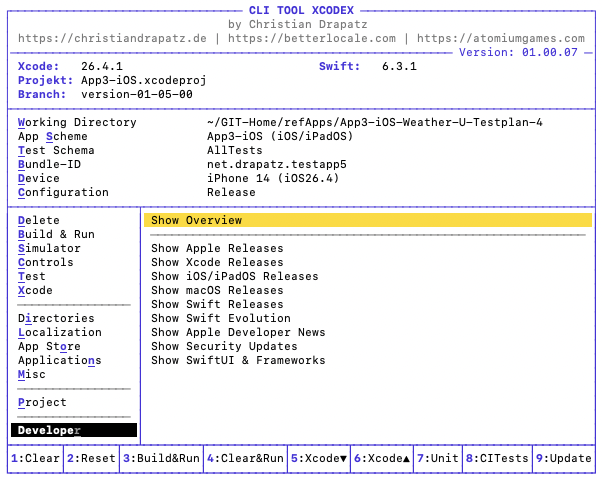The width and height of the screenshot is (602, 479).
Task: Click the Xcode version 26.4.1
Action: coord(102,66)
